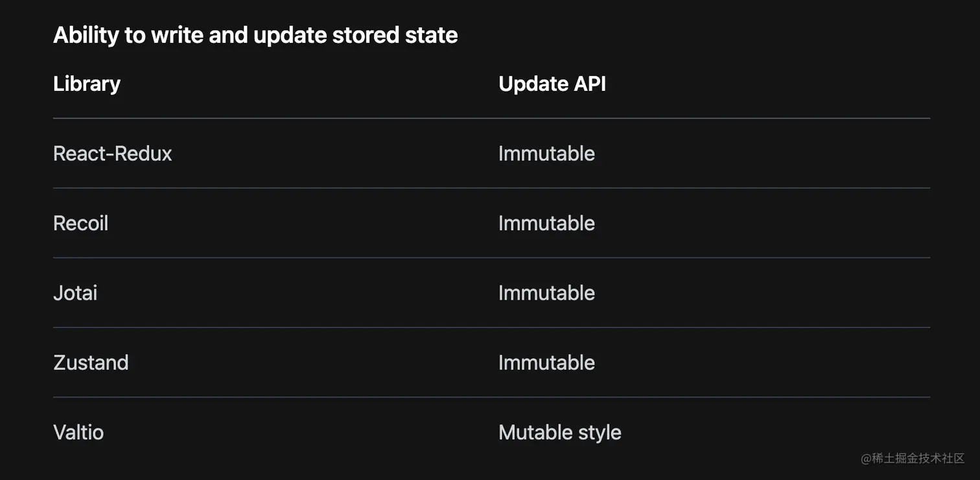This screenshot has width=980, height=480.
Task: Click the Immutable value in the Recoil row
Action: [x=546, y=223]
